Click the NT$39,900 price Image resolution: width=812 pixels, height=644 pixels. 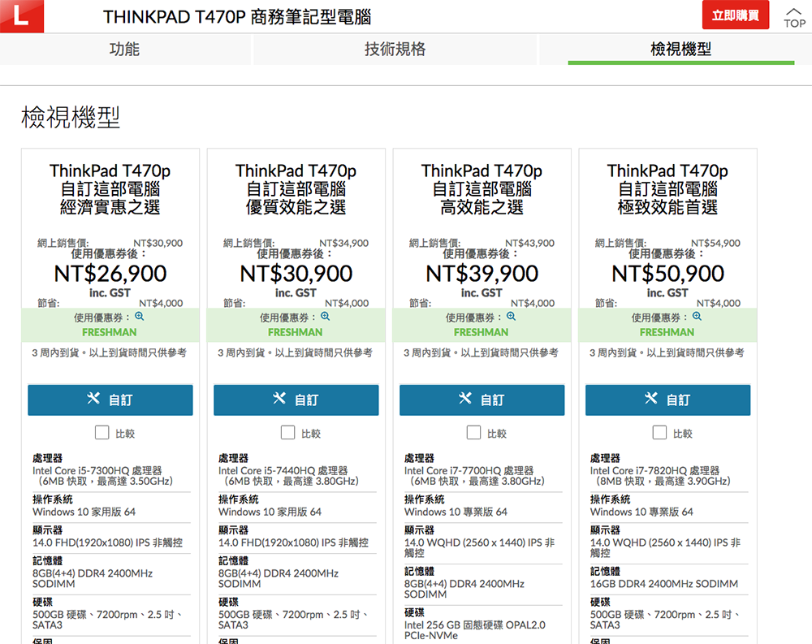482,274
